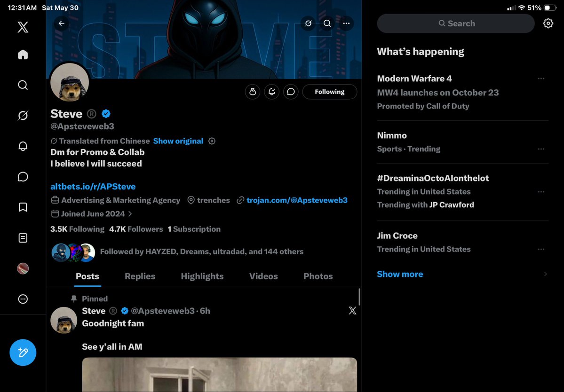Open Bookmarks from left sidebar
The width and height of the screenshot is (564, 392).
(23, 207)
